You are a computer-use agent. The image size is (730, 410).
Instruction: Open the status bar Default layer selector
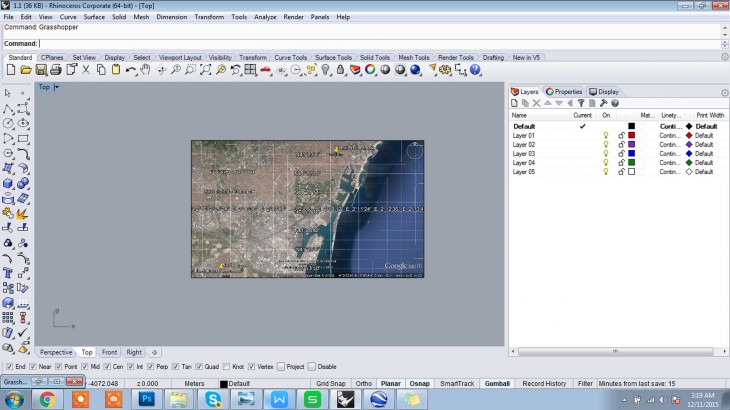click(x=237, y=383)
